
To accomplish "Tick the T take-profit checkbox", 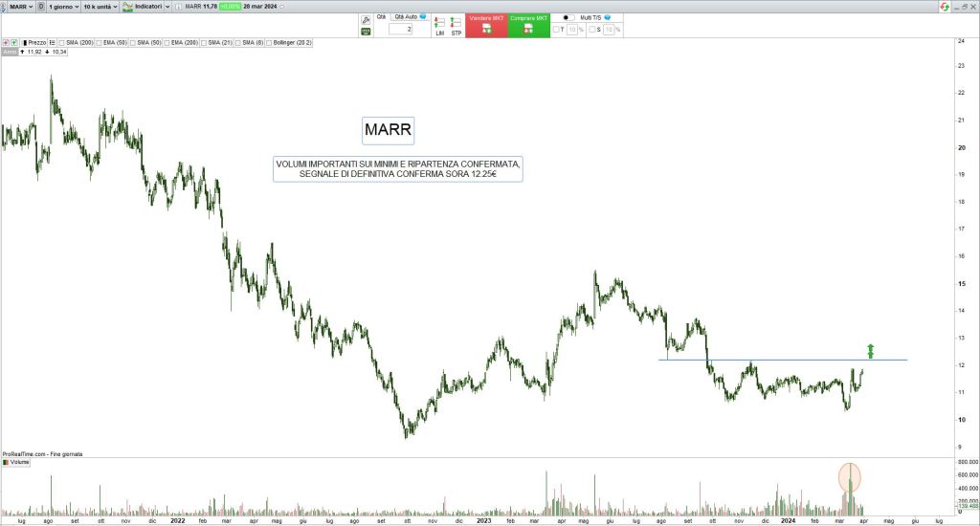I will [556, 30].
